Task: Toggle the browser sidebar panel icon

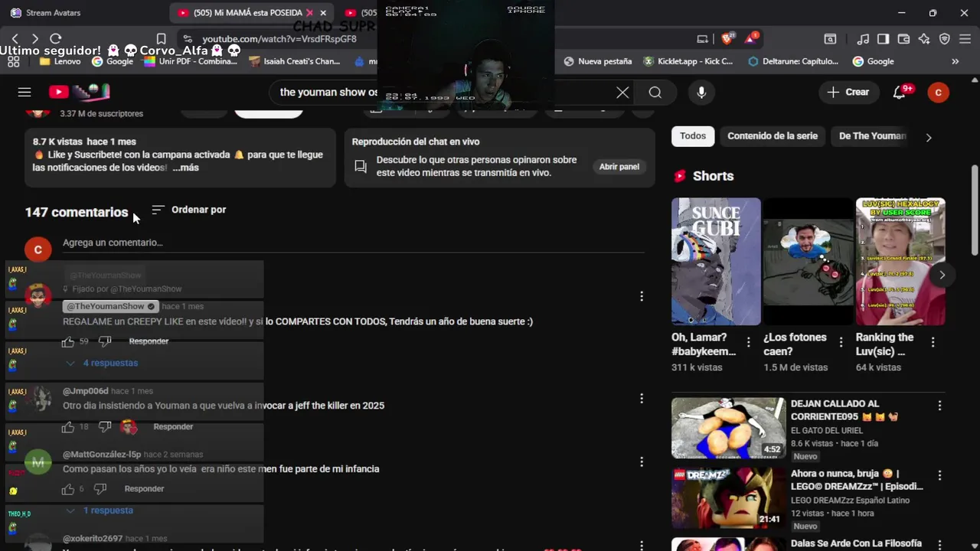Action: click(883, 39)
